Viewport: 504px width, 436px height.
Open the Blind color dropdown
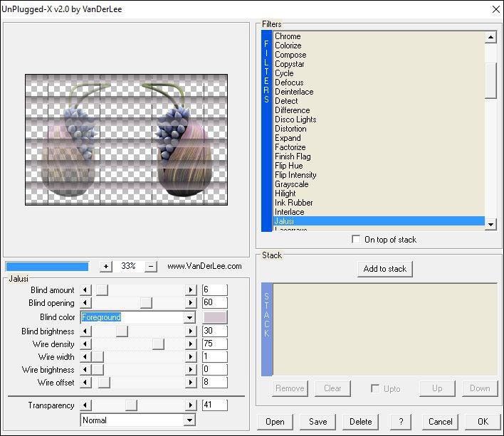point(189,318)
